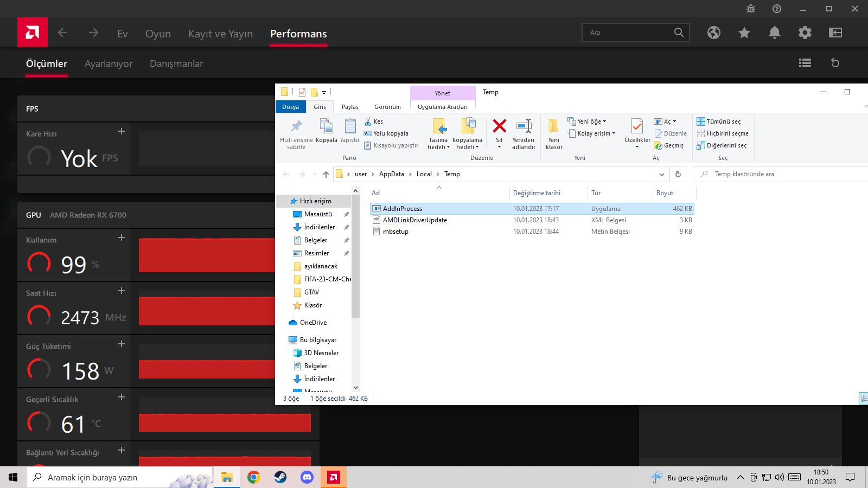Open Google Chrome from the taskbar
This screenshot has width=868, height=488.
pos(253,477)
